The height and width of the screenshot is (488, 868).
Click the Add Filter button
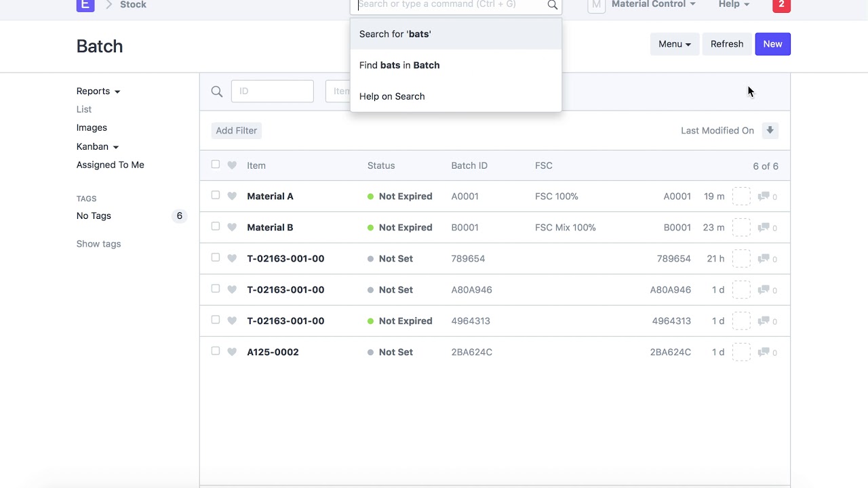click(237, 131)
